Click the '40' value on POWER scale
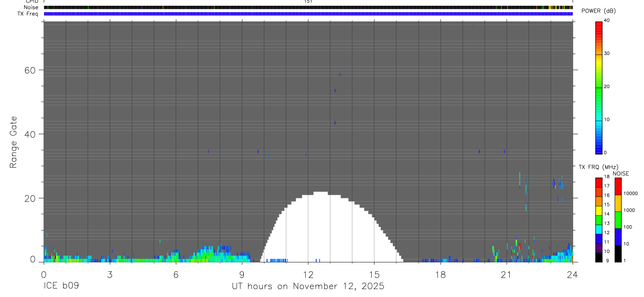This screenshot has width=644, height=297. 607,20
